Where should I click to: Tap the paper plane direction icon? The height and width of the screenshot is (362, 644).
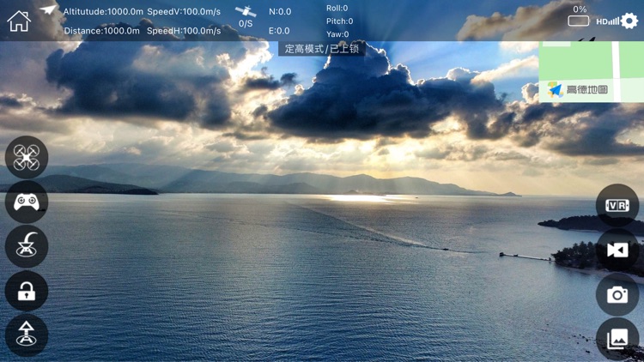[47, 9]
